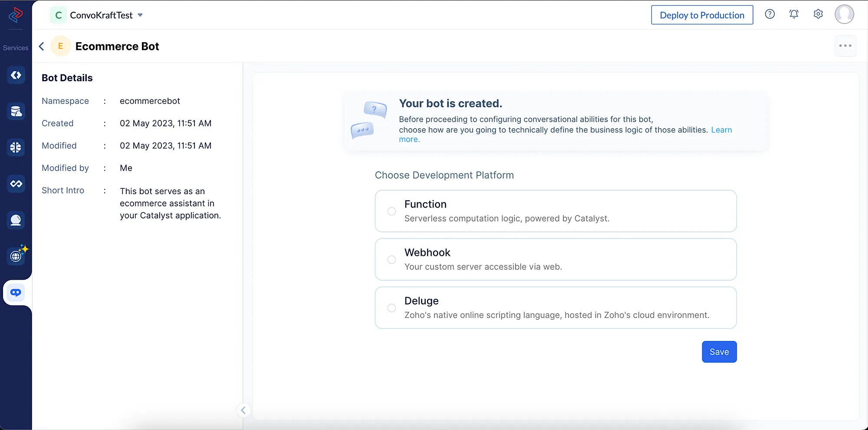Click the Save button
868x430 pixels.
719,352
